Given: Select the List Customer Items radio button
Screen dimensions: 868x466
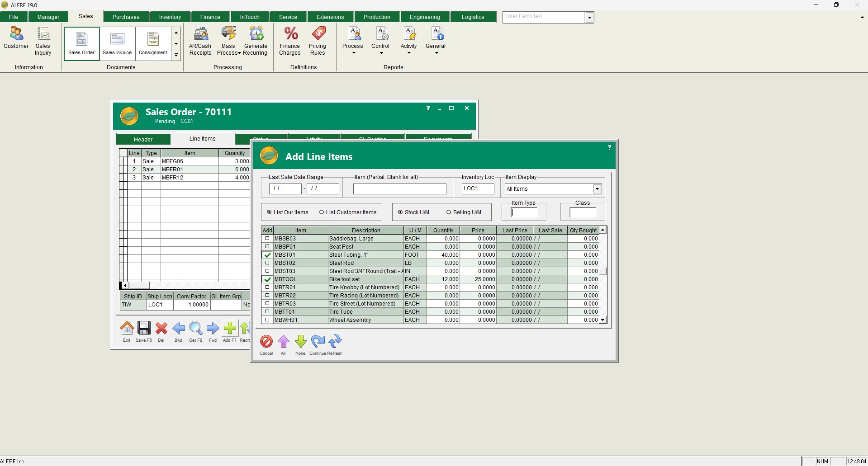Looking at the screenshot, I should 322,212.
